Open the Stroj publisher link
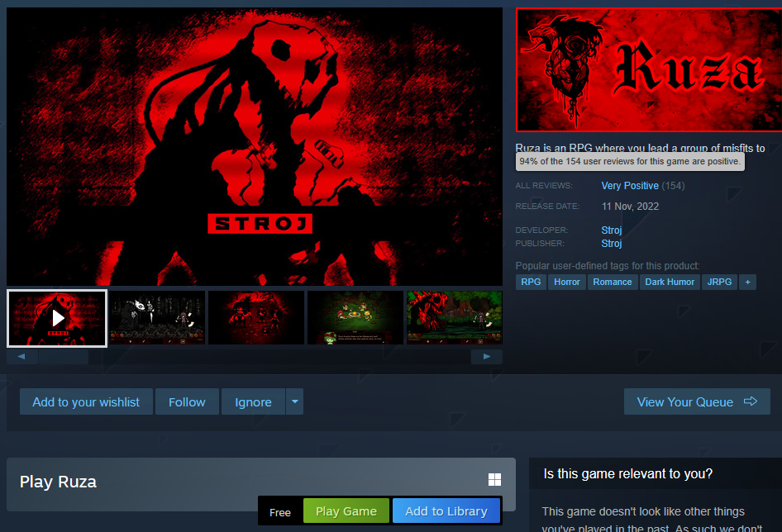The image size is (782, 532). [612, 244]
